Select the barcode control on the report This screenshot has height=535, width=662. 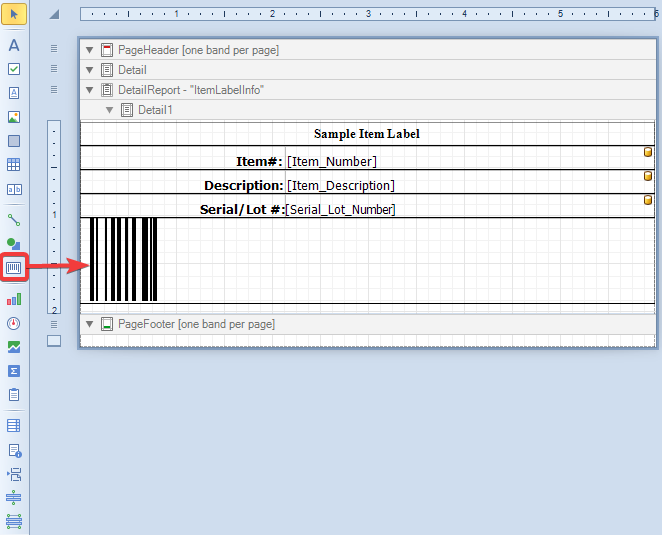tap(123, 259)
